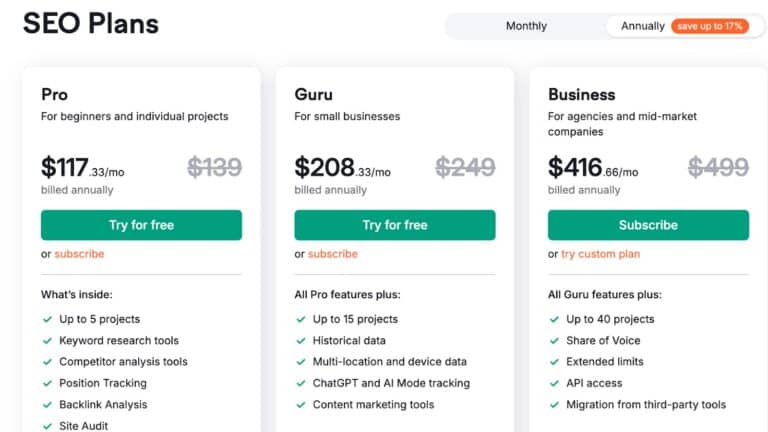Click the checkmark beside Position Tracking
The height and width of the screenshot is (432, 768).
tap(47, 383)
